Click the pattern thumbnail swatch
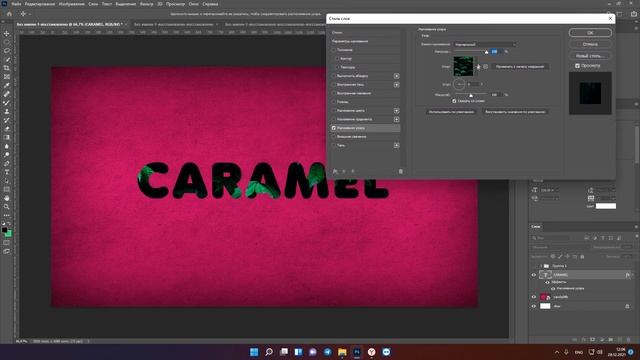Viewport: 640px width, 360px height. 463,66
